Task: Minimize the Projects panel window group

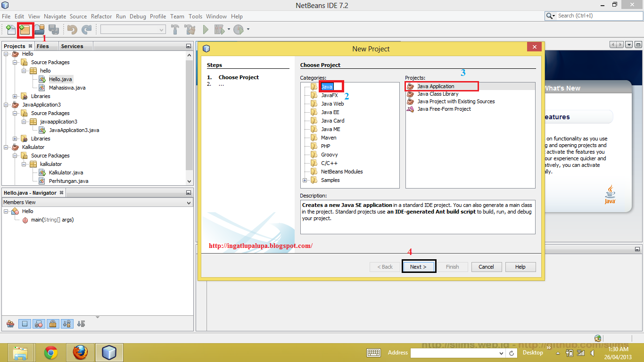Action: pyautogui.click(x=189, y=46)
